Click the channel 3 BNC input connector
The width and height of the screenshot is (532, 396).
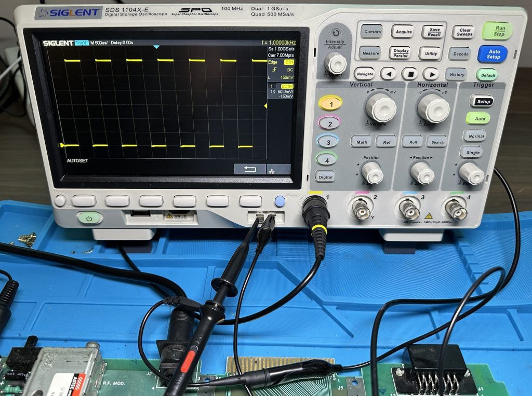tap(409, 209)
